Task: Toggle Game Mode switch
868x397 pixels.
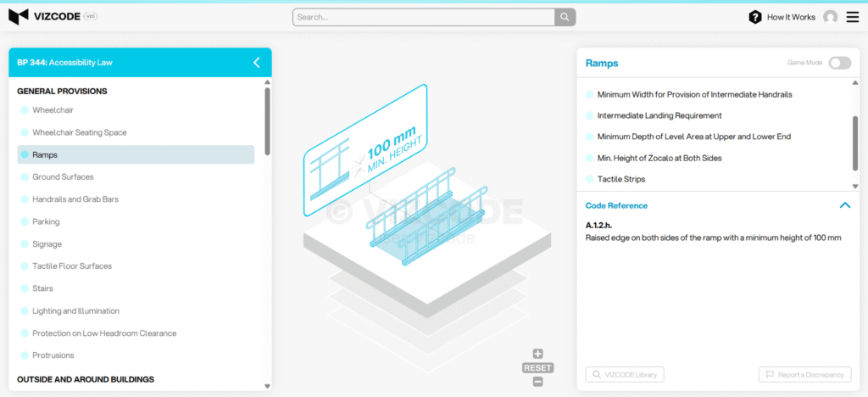Action: tap(839, 63)
